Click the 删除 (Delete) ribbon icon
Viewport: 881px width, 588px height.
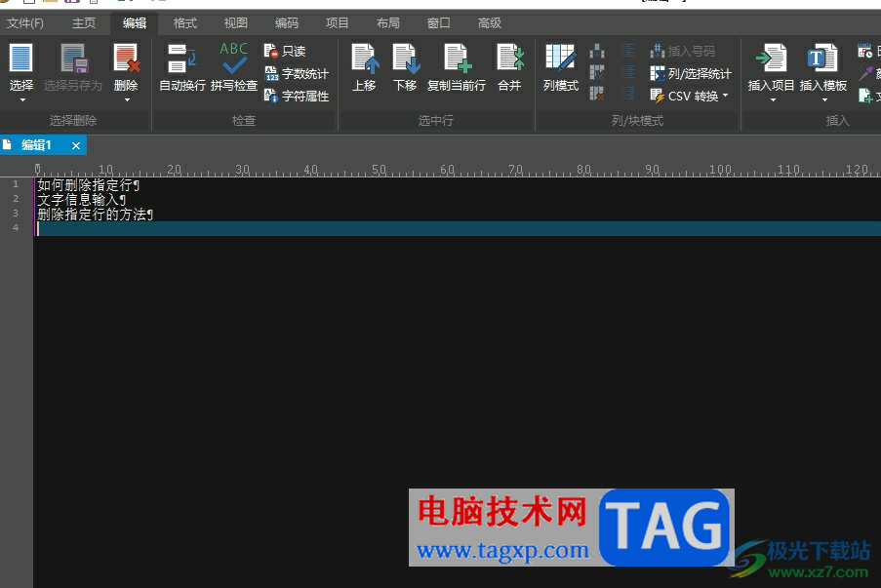click(126, 58)
